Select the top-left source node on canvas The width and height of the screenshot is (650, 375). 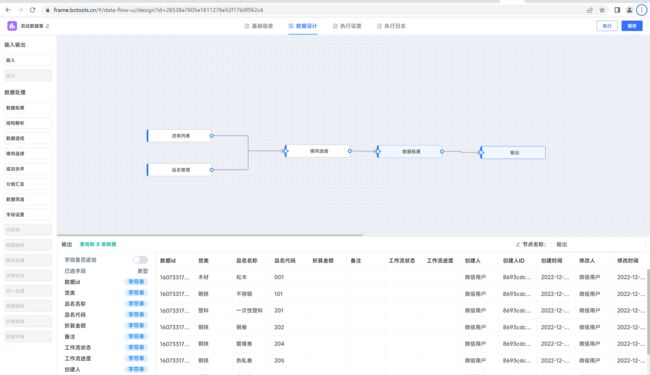pos(180,135)
